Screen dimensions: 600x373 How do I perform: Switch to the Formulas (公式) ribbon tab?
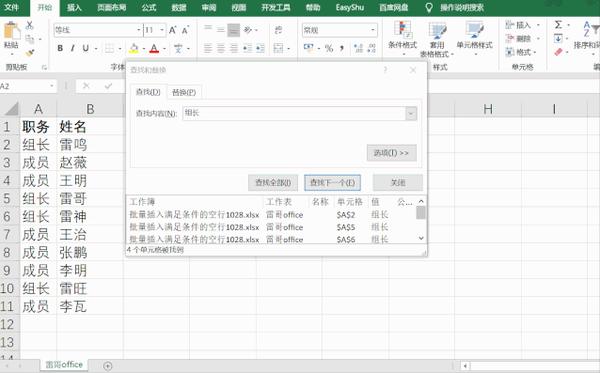(149, 7)
